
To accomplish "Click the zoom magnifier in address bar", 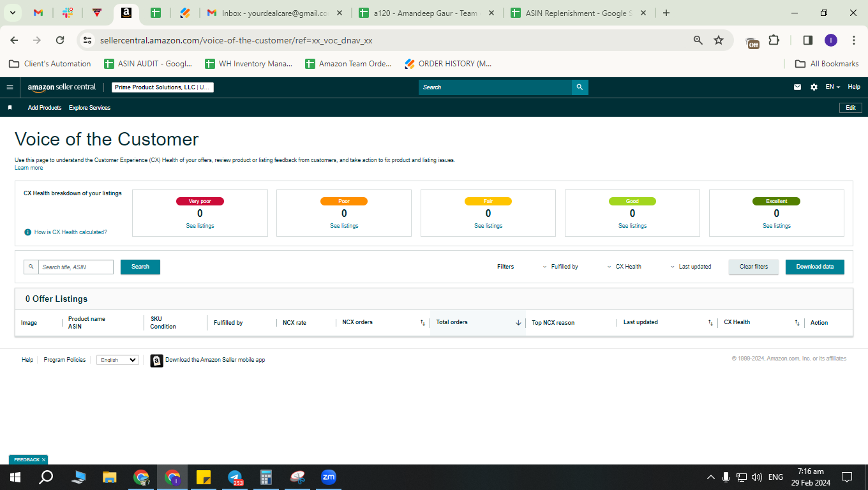I will (698, 40).
